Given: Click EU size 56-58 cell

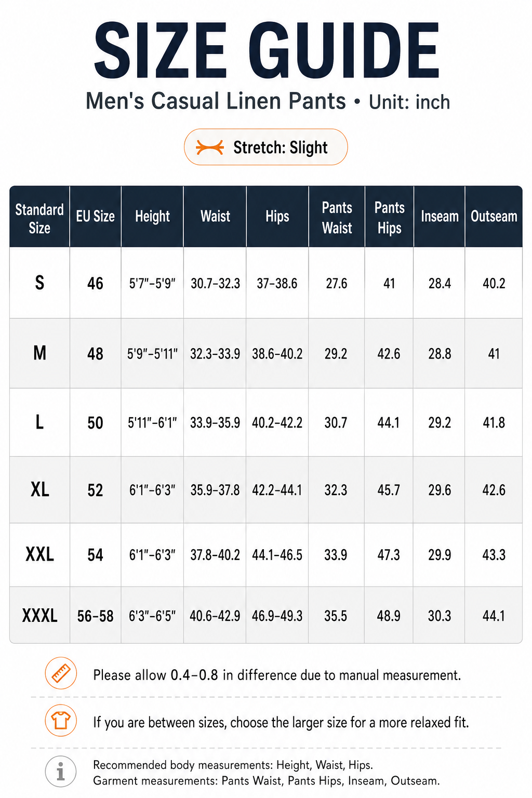Looking at the screenshot, I should [95, 616].
